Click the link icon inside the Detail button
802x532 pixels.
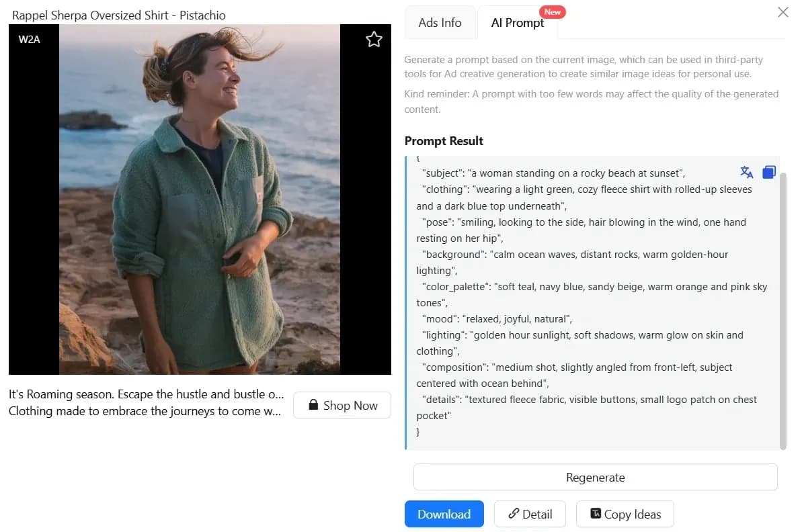point(514,514)
